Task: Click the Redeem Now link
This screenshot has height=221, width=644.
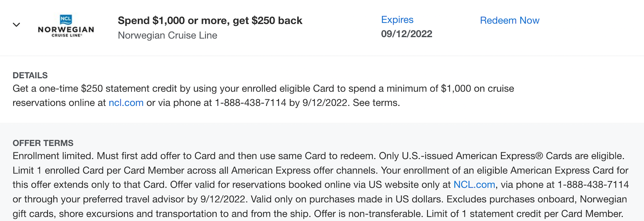Action: (510, 21)
